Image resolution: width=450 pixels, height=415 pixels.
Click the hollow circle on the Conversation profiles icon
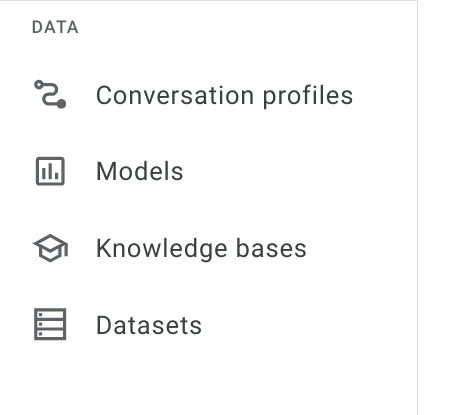(39, 85)
